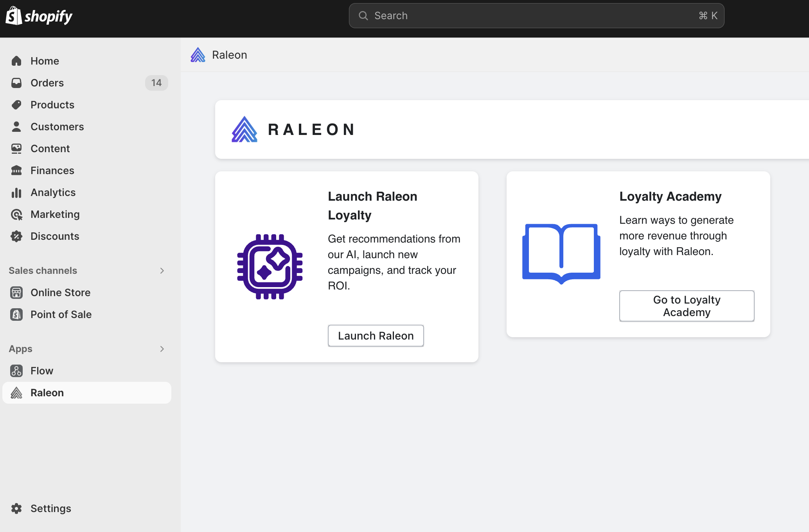This screenshot has height=532, width=809.
Task: Click Go to Loyalty Academy button
Action: [x=687, y=306]
